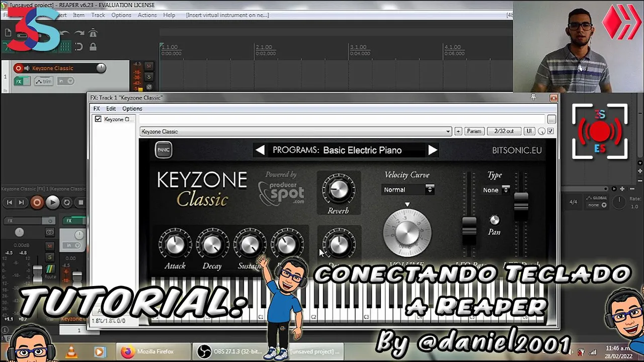This screenshot has height=362, width=644.
Task: Toggle the locking padlock toolbar icon
Action: click(x=93, y=47)
